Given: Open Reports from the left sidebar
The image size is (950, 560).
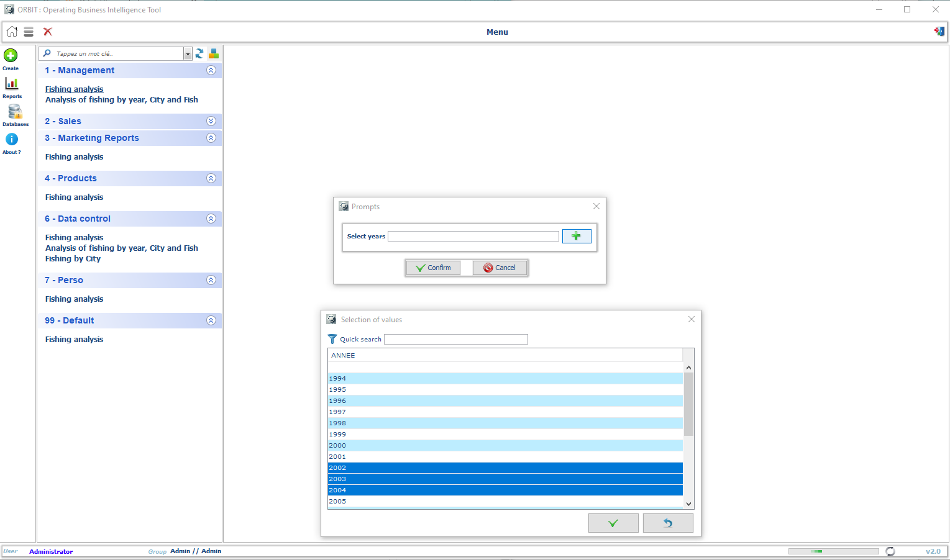Looking at the screenshot, I should [12, 83].
